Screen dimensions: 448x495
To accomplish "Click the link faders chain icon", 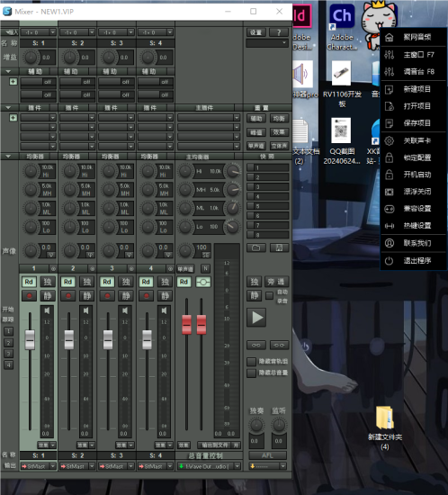I will [255, 345].
